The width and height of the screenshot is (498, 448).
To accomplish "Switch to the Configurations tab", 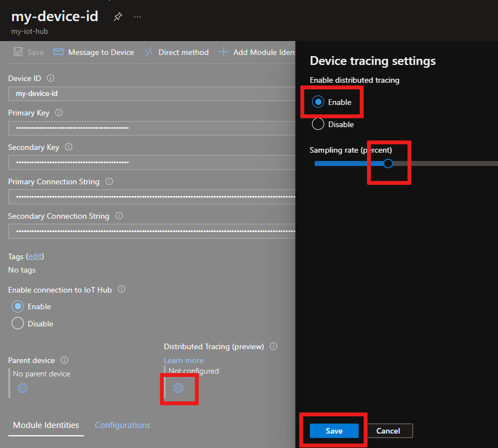I will (122, 425).
